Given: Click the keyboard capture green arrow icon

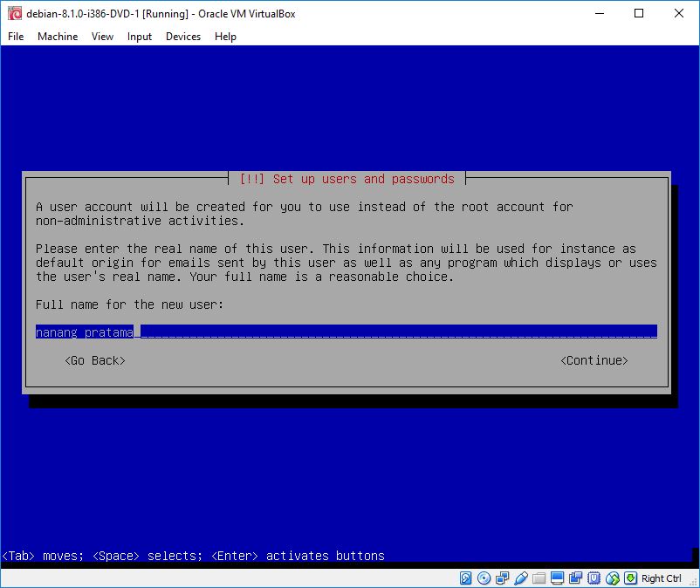Looking at the screenshot, I should (630, 578).
